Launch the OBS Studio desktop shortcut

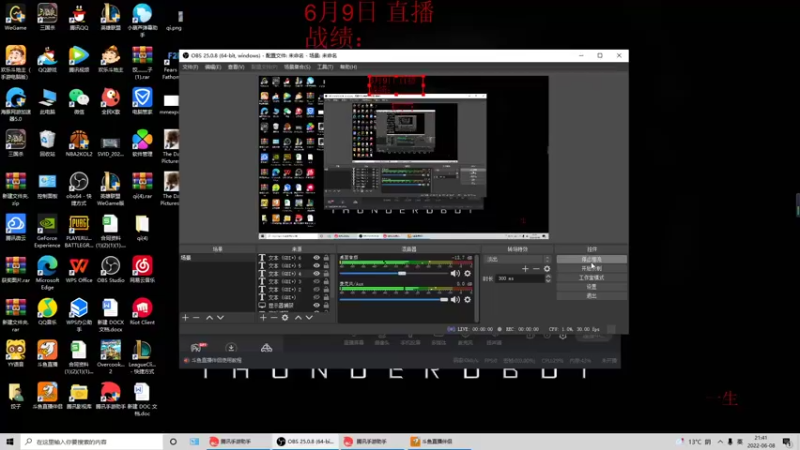click(110, 269)
